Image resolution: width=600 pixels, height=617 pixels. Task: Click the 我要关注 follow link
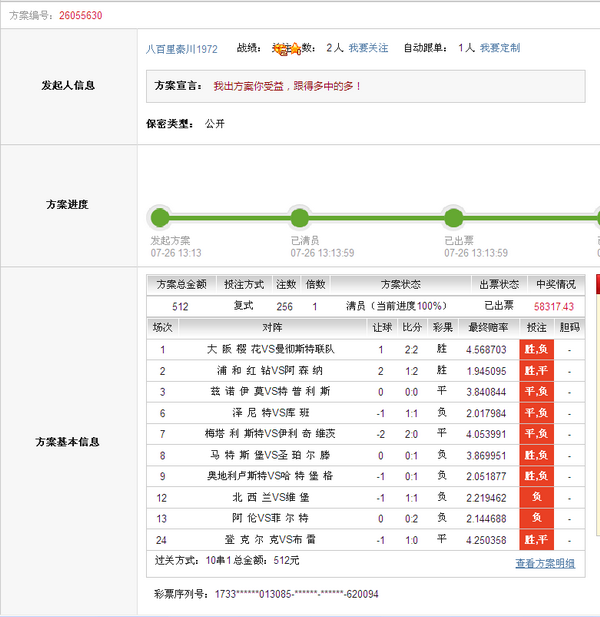[x=368, y=48]
